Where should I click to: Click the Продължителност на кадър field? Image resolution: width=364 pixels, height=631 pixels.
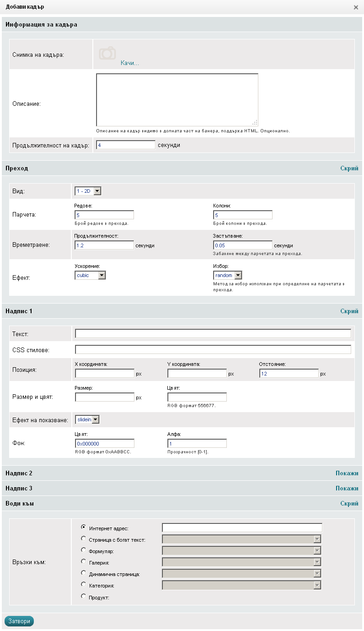[126, 145]
